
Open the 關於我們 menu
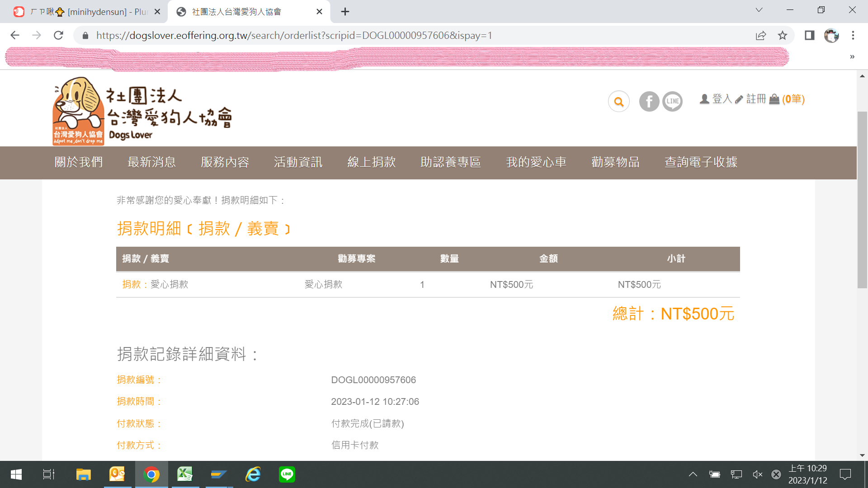[x=79, y=162]
